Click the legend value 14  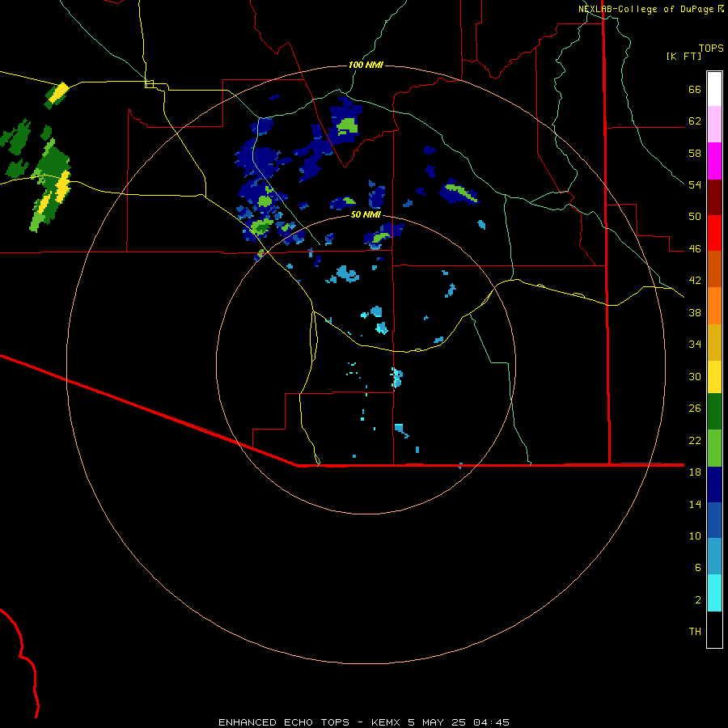[x=695, y=504]
